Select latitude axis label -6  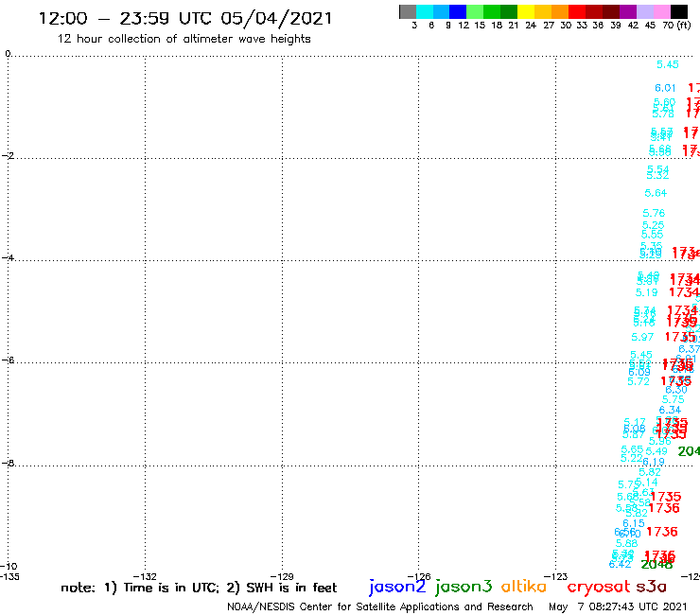click(x=8, y=360)
